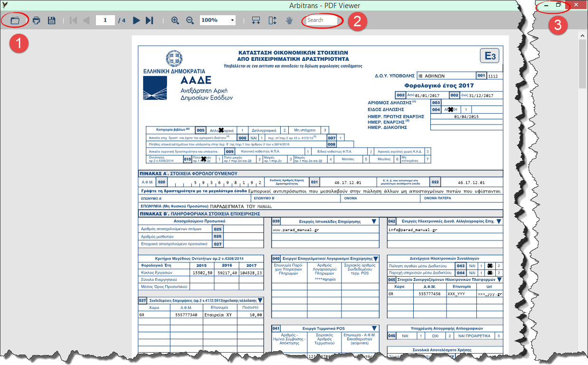Screen dimensions: 588x365
Task: Restore down the PDF Viewer window
Action: 559,5
